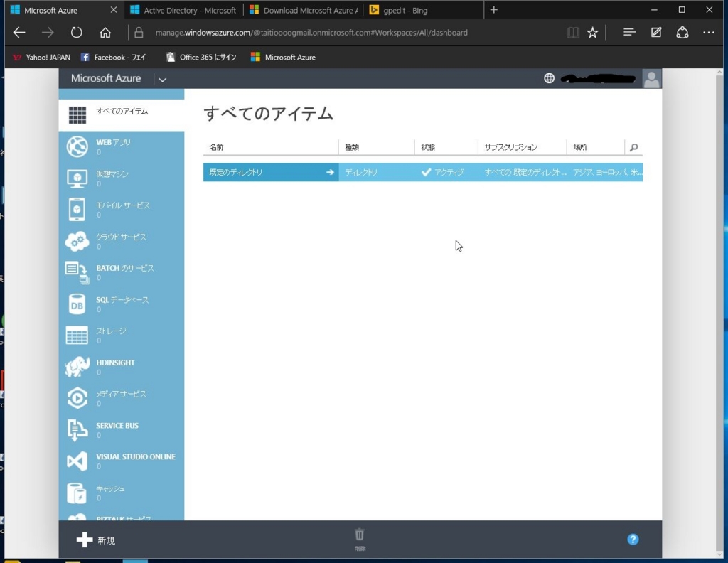Go to the browser home page

[105, 33]
